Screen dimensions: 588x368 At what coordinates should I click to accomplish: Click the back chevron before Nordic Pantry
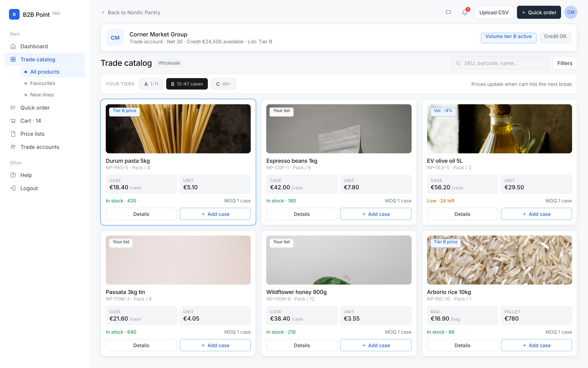(x=103, y=12)
